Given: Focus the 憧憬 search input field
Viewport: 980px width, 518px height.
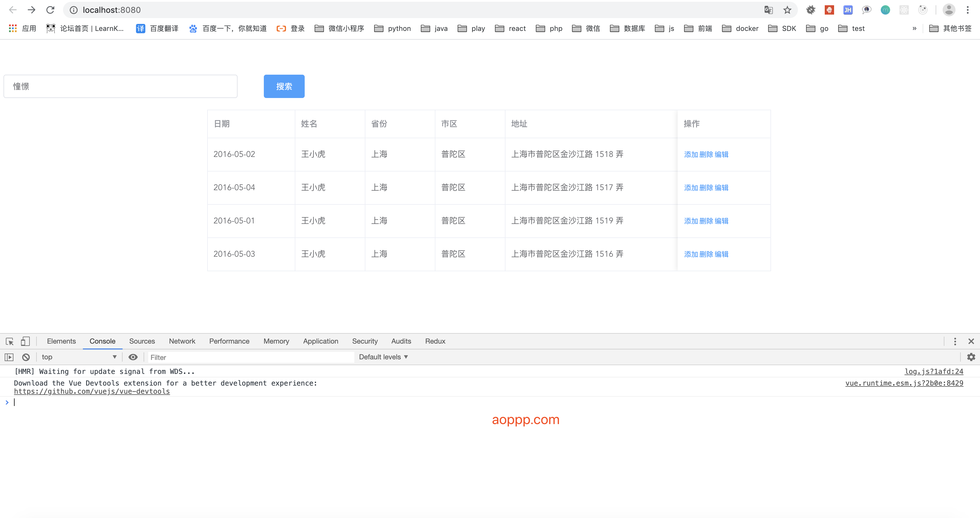Looking at the screenshot, I should (120, 86).
